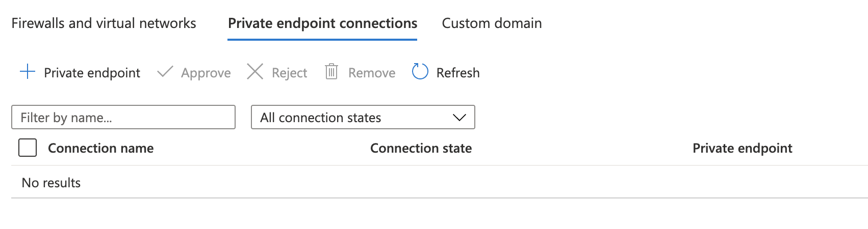Click the Approve checkmark icon

point(165,72)
